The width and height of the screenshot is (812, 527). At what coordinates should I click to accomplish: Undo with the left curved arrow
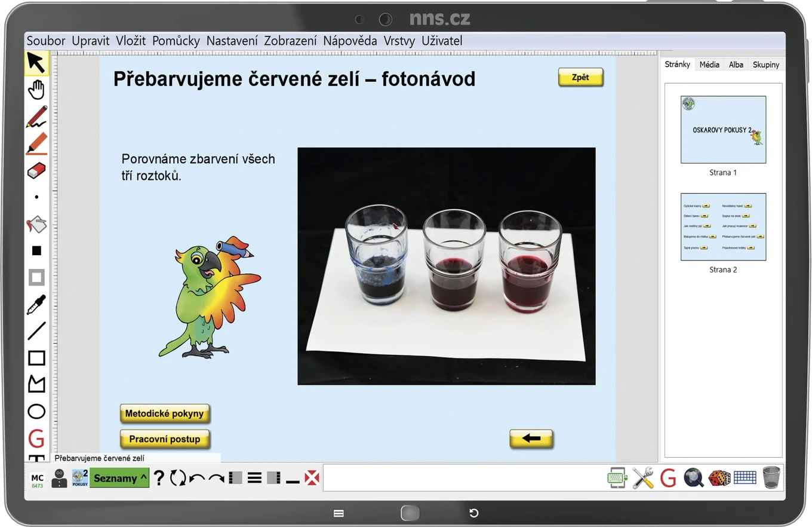coord(197,479)
